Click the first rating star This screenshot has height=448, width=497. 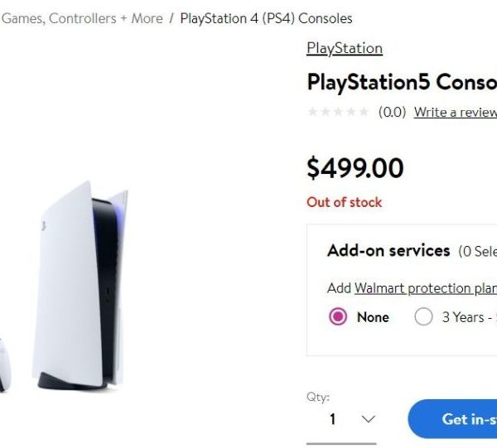(x=312, y=113)
